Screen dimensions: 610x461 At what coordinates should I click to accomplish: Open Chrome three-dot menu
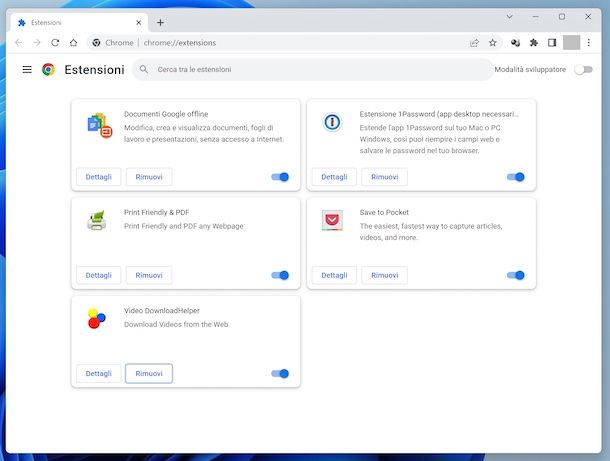tap(589, 43)
